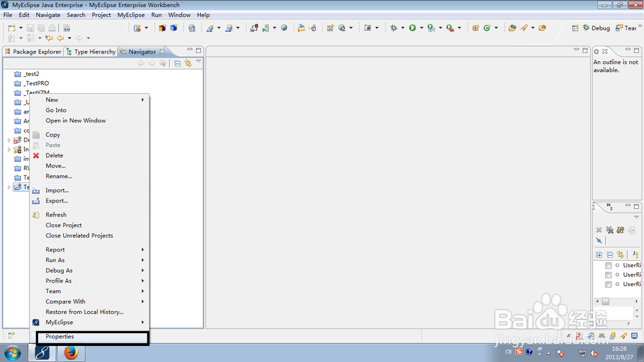This screenshot has height=362, width=644.
Task: Toggle Link with Editor in Navigator
Action: pos(188,63)
